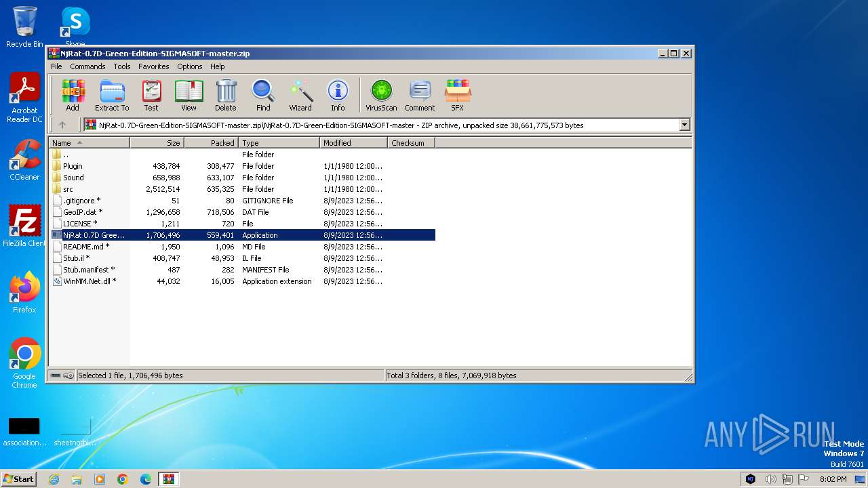Screen dimensions: 868x488
Task: Open the Tools menu
Action: point(122,66)
